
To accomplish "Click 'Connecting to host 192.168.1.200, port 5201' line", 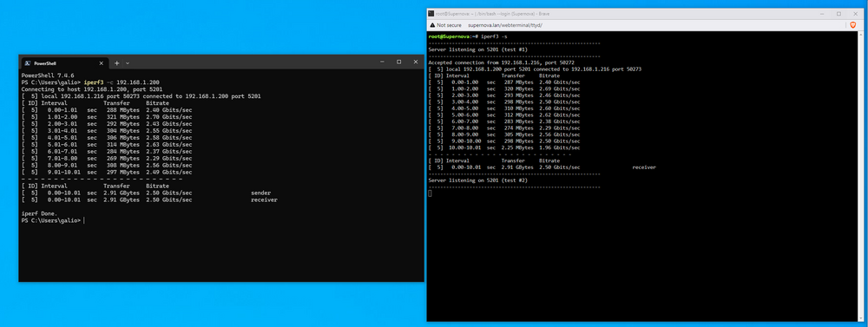I will (x=91, y=89).
